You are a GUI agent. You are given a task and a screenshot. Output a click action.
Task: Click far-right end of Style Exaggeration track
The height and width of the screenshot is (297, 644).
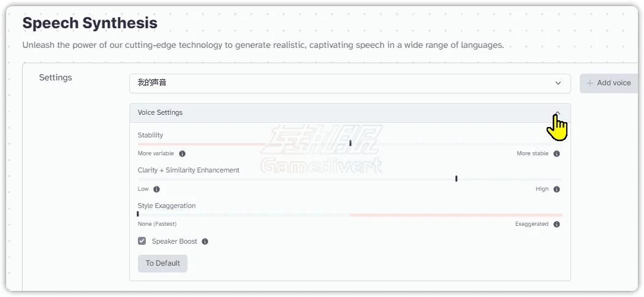point(561,215)
